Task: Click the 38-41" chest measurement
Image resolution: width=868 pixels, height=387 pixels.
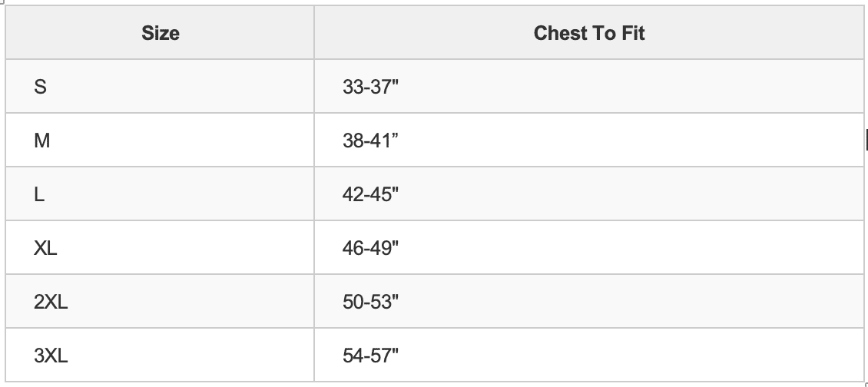Action: point(371,141)
